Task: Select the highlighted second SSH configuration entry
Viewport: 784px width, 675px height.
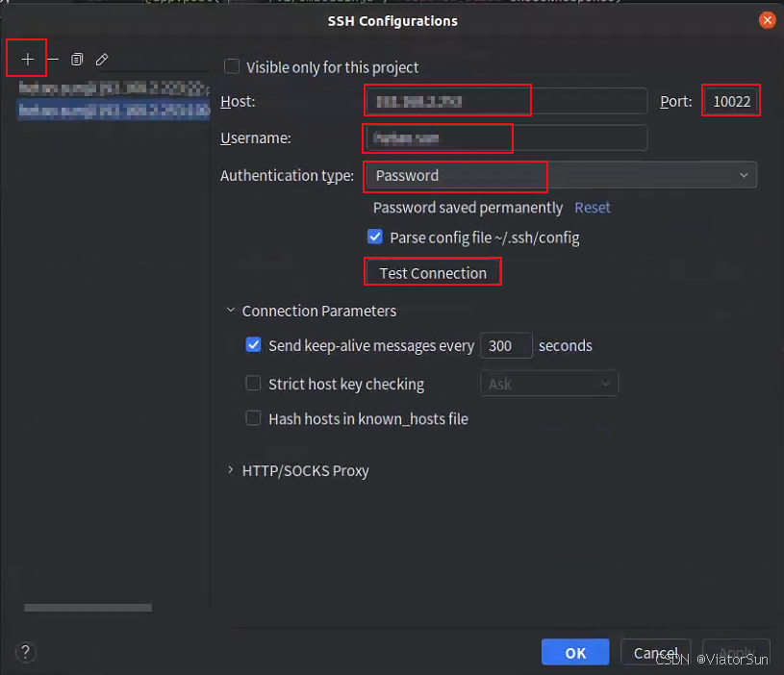Action: point(114,110)
